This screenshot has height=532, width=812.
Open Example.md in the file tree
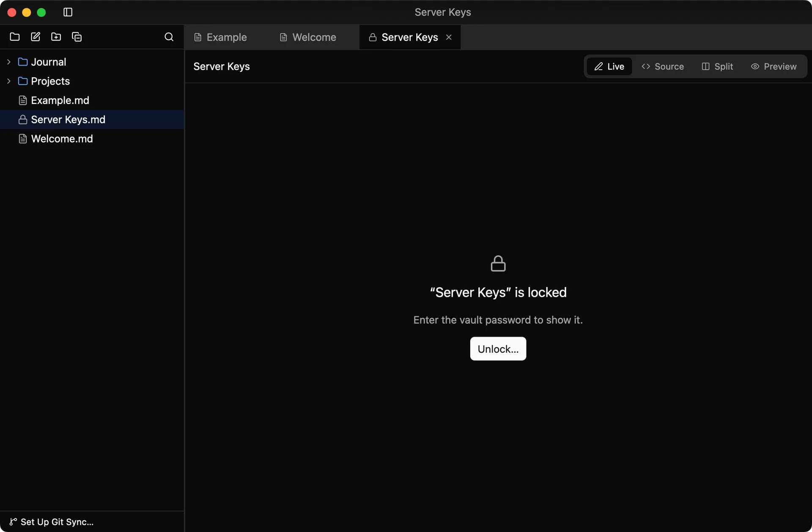point(92,100)
